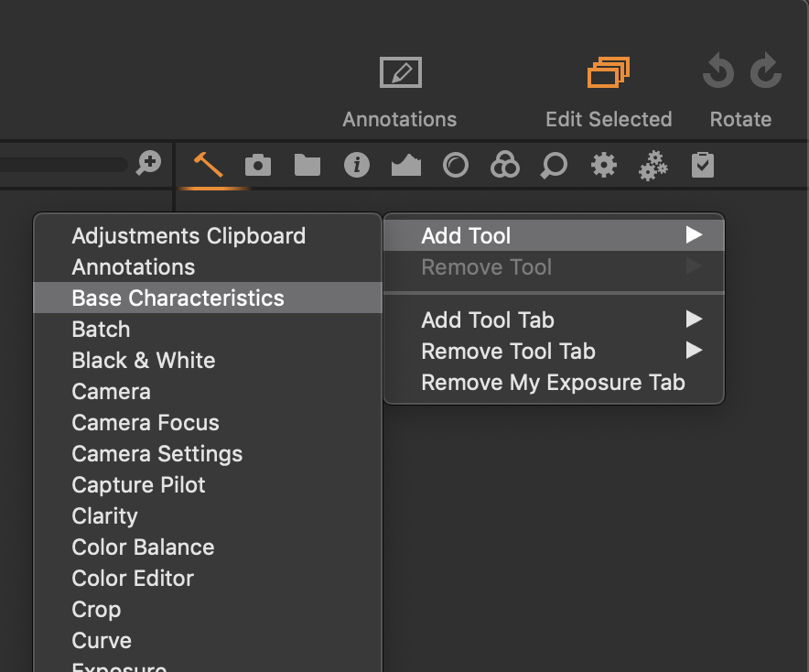Screen dimensions: 809x672
Task: Expand the Remove Tool Tab submenu
Action: click(x=693, y=351)
